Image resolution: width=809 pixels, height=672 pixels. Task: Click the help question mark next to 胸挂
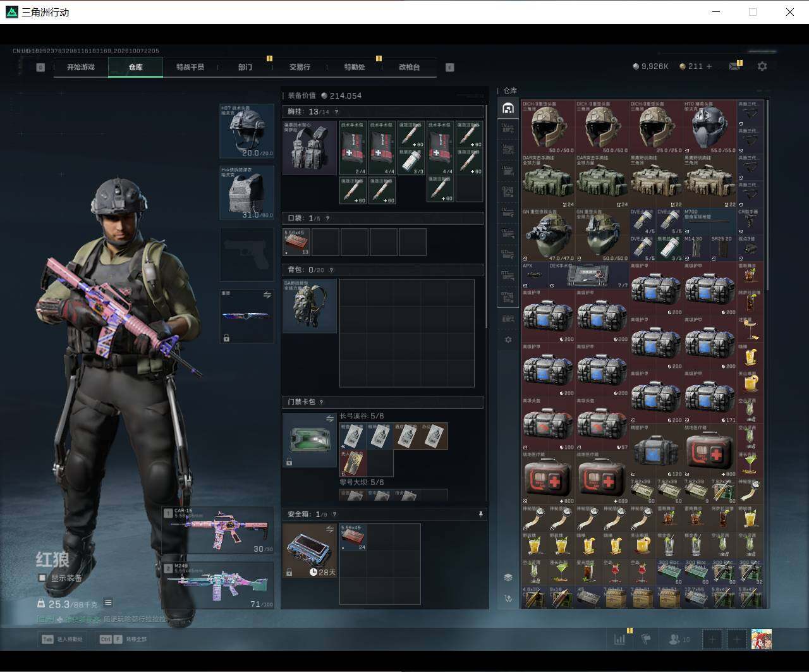click(336, 112)
